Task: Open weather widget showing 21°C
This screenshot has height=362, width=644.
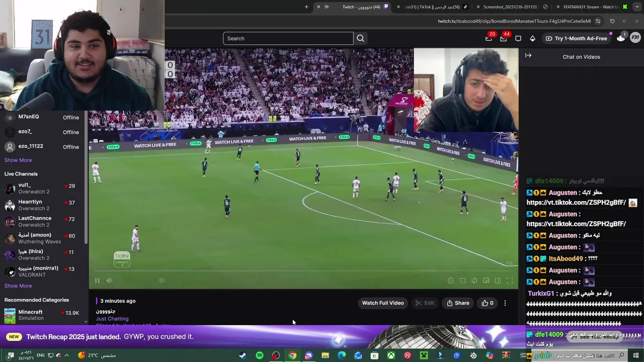Action: (x=97, y=355)
